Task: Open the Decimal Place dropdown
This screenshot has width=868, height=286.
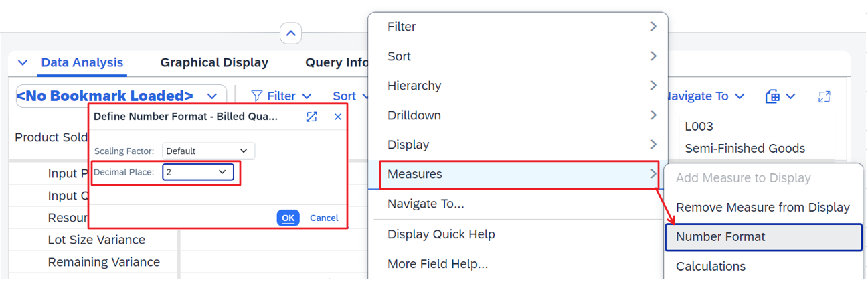Action: [198, 172]
